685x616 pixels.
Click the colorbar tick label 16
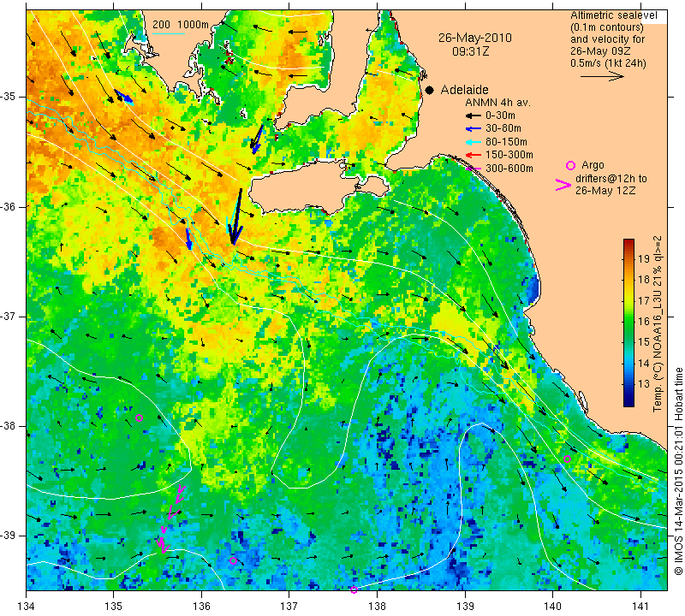[644, 322]
